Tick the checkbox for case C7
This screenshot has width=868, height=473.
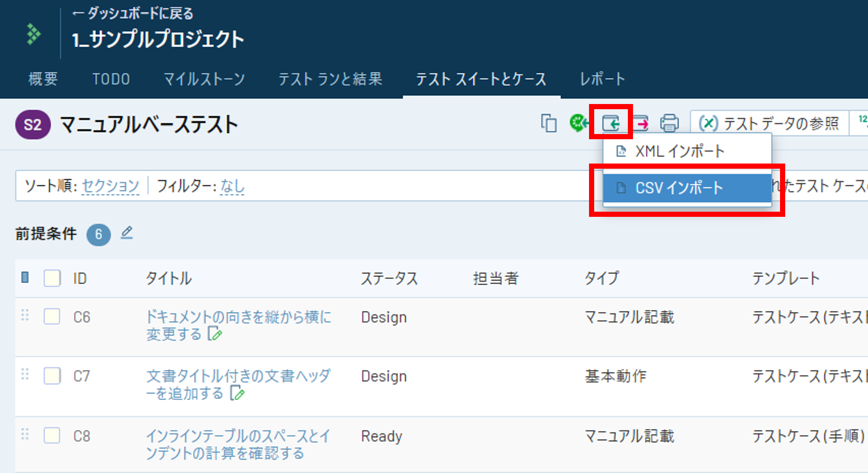coord(52,376)
